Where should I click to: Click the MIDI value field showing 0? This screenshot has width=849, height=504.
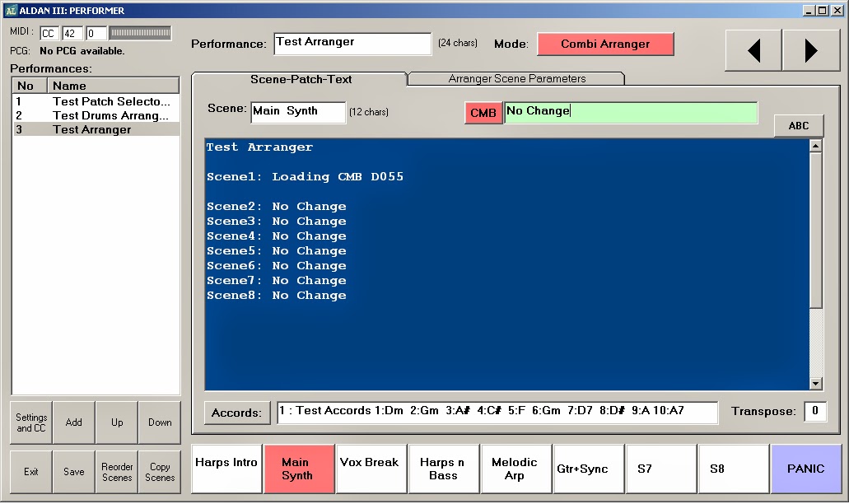[x=96, y=34]
